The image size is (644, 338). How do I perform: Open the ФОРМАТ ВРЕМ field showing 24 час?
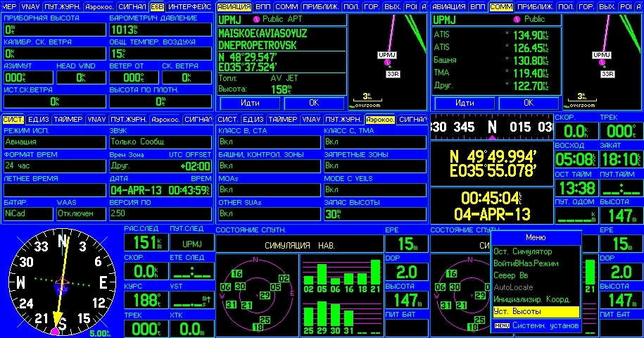tap(53, 166)
